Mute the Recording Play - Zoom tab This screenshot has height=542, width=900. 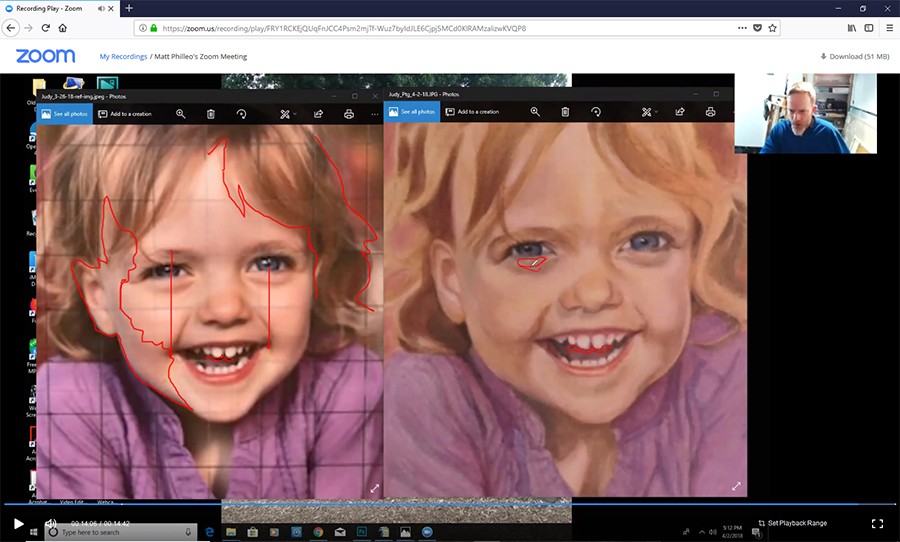coord(101,9)
